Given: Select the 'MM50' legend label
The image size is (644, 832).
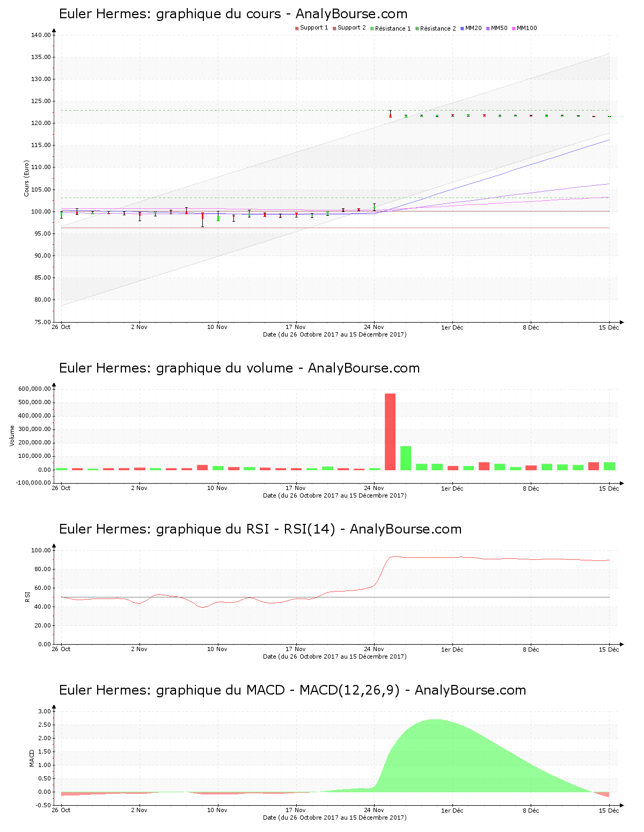Looking at the screenshot, I should tap(499, 28).
